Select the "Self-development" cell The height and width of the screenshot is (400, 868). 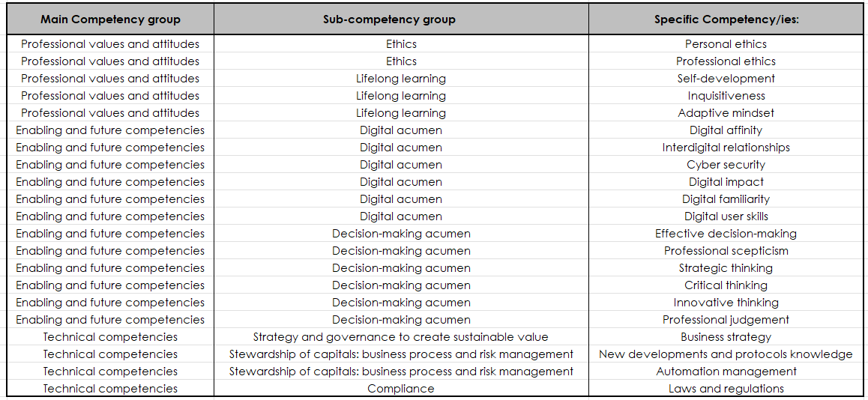coord(726,79)
